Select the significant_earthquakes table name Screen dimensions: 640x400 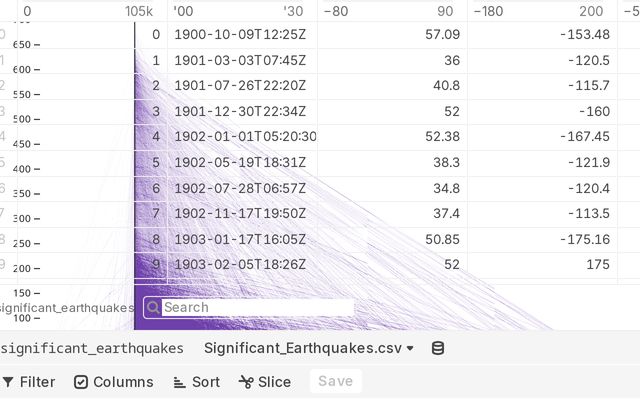click(x=91, y=348)
